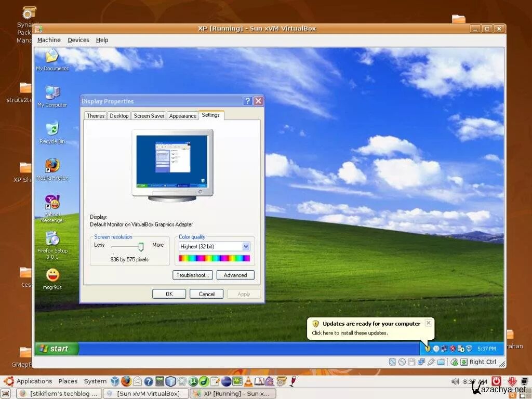Screen dimensions: 532x399
Task: Select the Mozilla Firefox desktop shortcut
Action: coord(52,169)
